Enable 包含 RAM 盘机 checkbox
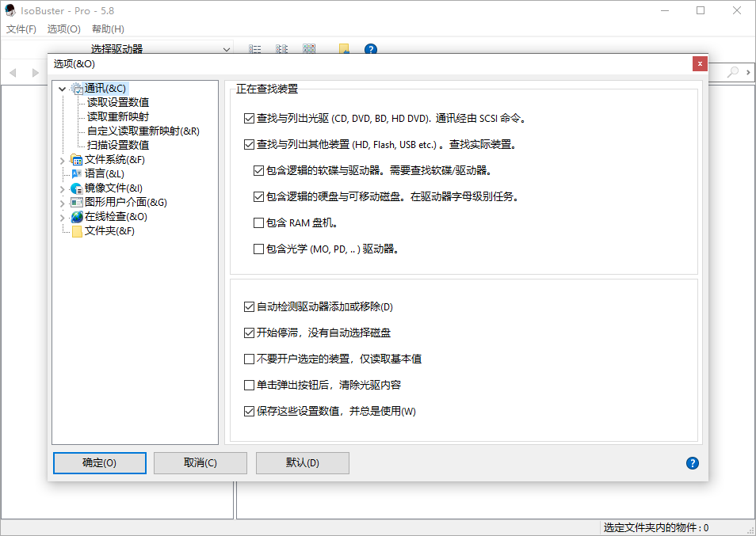This screenshot has width=756, height=536. [258, 223]
